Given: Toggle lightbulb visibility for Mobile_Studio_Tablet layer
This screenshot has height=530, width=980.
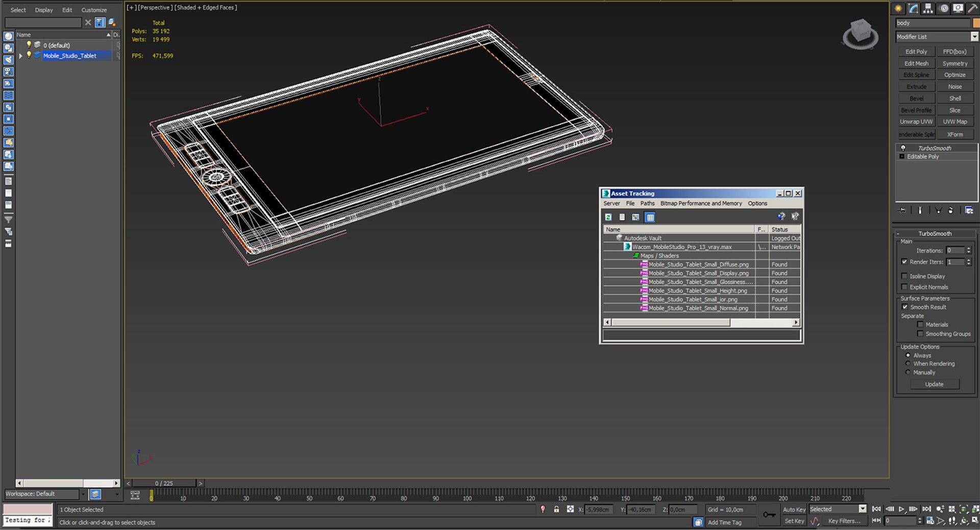Looking at the screenshot, I should (29, 55).
